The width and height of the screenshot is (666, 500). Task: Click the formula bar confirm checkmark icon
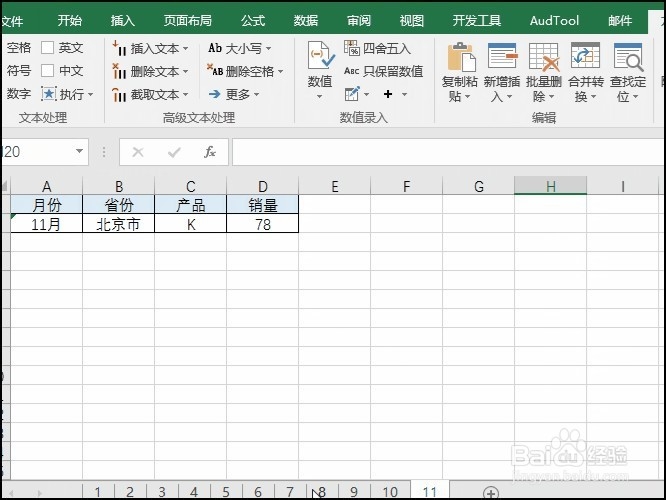click(x=174, y=152)
